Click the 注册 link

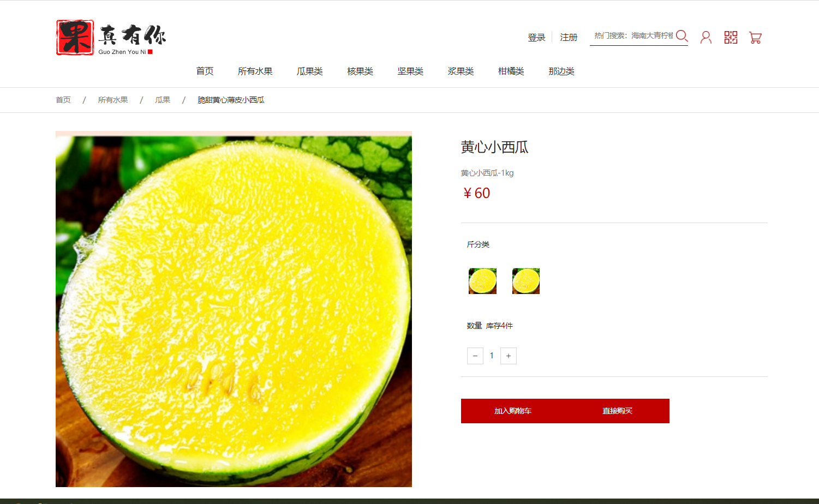[x=569, y=37]
